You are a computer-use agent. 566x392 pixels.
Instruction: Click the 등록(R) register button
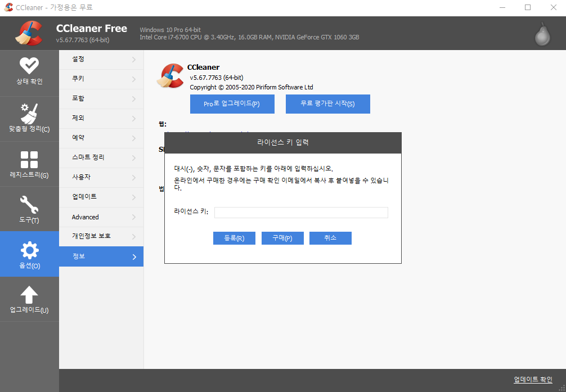point(234,238)
